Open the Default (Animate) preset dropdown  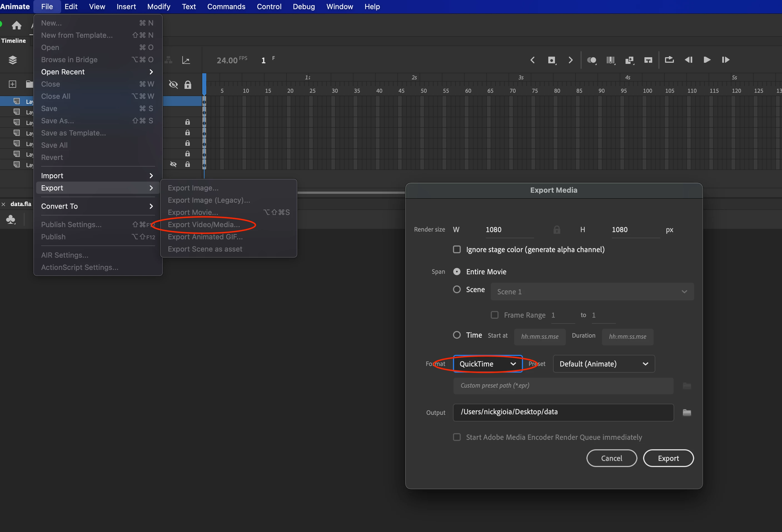[604, 364]
